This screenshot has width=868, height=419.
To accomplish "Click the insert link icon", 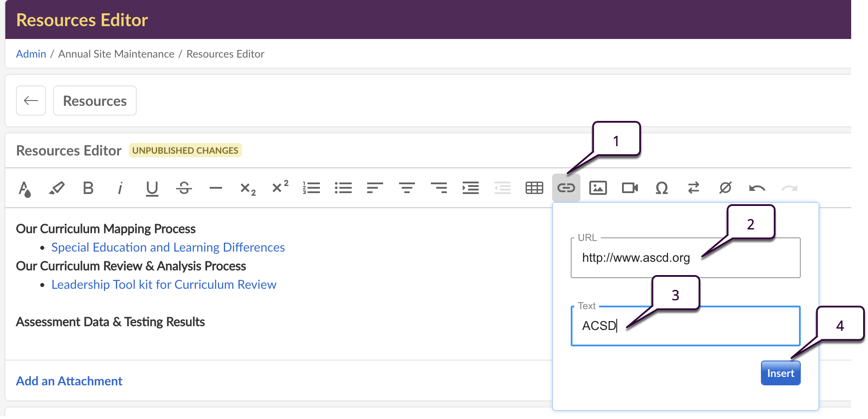I will click(x=566, y=188).
